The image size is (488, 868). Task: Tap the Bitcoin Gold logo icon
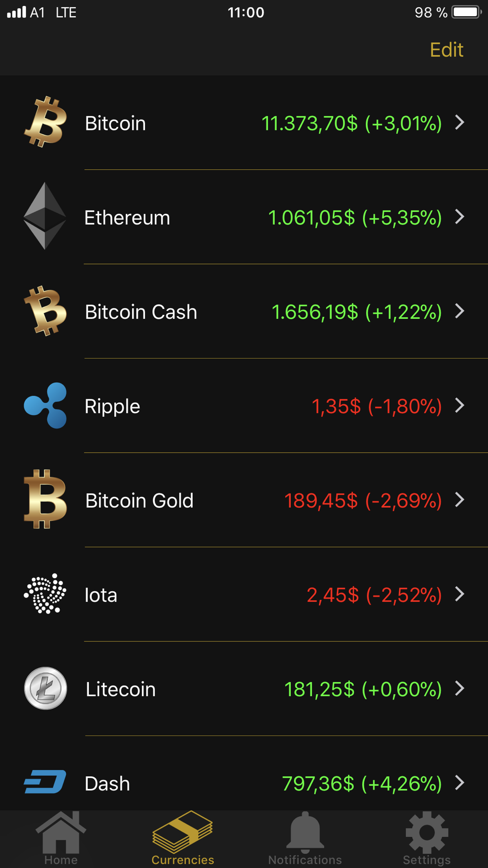pos(45,499)
